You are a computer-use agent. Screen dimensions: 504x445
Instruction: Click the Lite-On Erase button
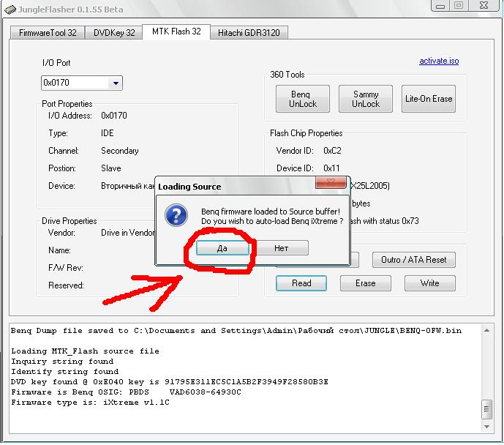429,99
